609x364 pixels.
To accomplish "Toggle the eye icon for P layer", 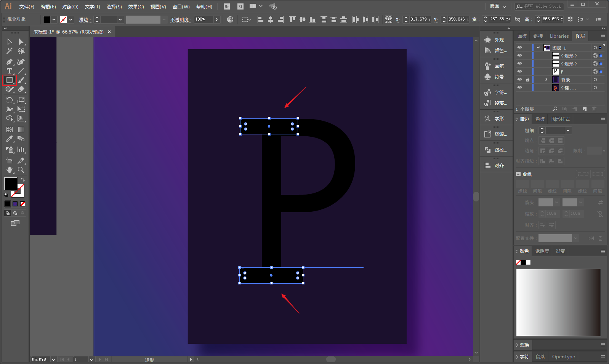I will pyautogui.click(x=519, y=72).
